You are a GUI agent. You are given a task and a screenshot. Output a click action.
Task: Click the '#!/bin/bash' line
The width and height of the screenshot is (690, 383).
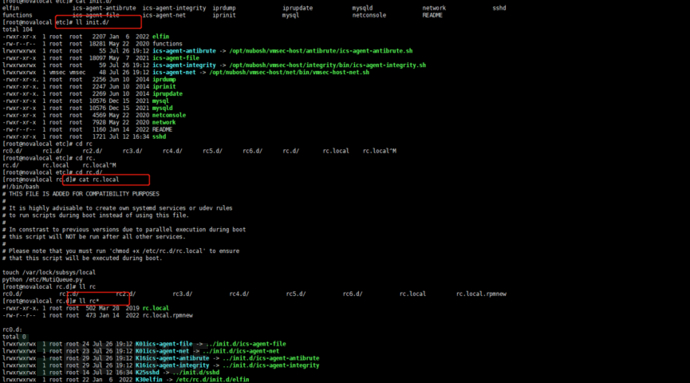pos(21,187)
